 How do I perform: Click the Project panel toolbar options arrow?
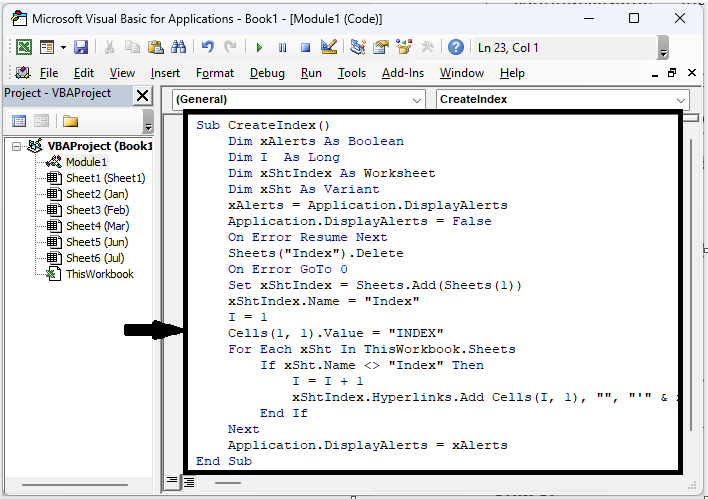148,122
